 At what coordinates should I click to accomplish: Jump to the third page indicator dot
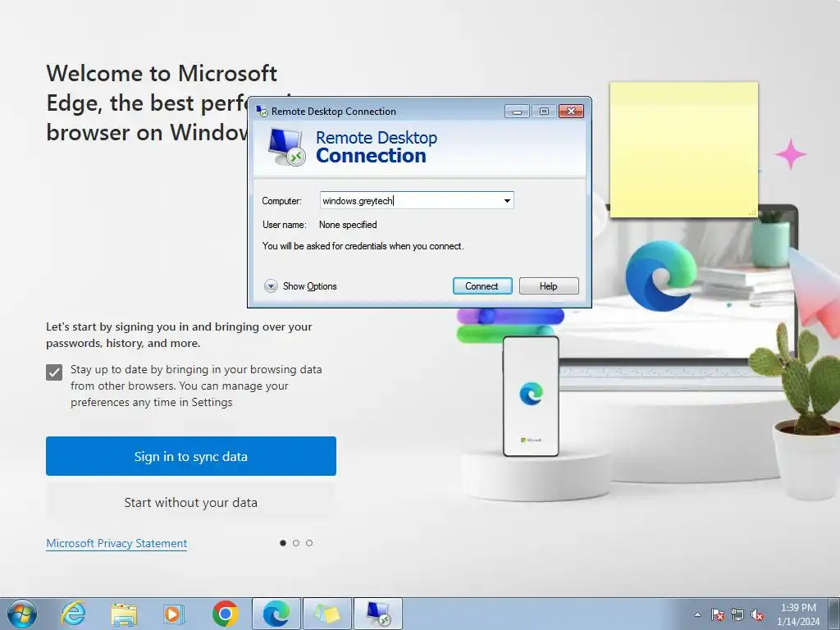point(309,543)
